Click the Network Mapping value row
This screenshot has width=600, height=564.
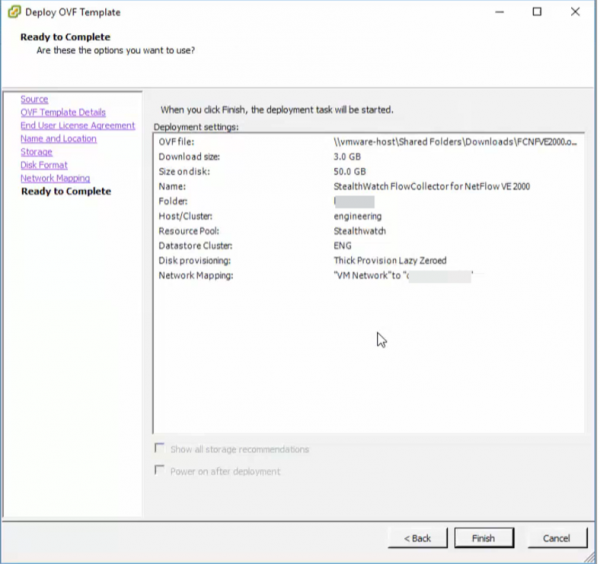402,274
